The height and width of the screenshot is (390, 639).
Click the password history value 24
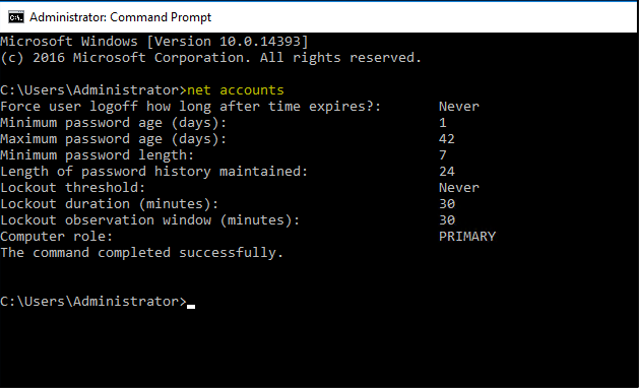pyautogui.click(x=447, y=172)
